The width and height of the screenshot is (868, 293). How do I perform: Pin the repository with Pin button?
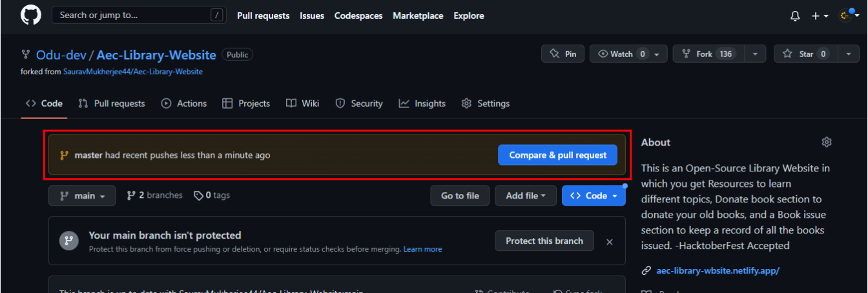tap(563, 54)
